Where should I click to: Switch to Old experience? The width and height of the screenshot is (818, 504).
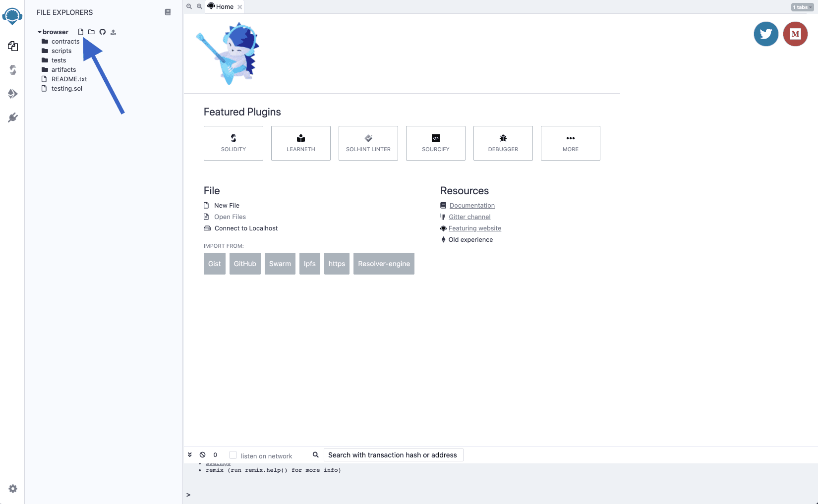pos(470,239)
